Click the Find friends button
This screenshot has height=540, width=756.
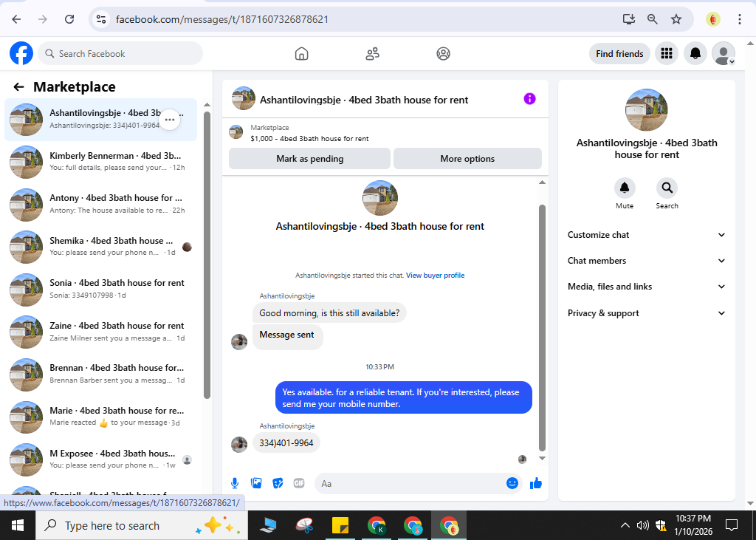pyautogui.click(x=619, y=54)
